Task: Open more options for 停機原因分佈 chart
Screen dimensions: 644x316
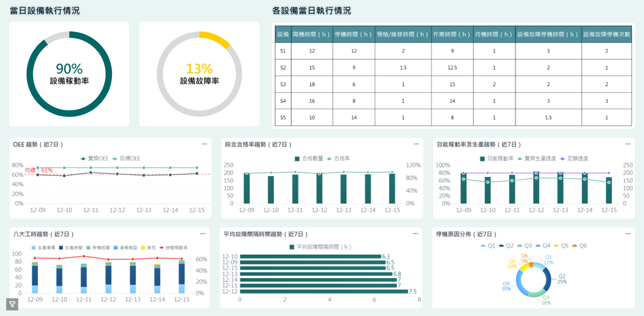Action: (627, 234)
